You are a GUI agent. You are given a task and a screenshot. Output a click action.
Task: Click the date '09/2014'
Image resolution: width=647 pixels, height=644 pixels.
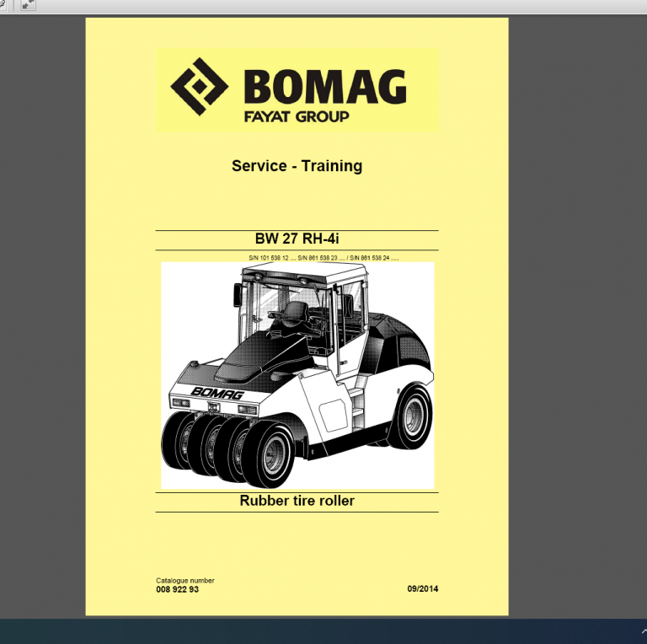(423, 589)
